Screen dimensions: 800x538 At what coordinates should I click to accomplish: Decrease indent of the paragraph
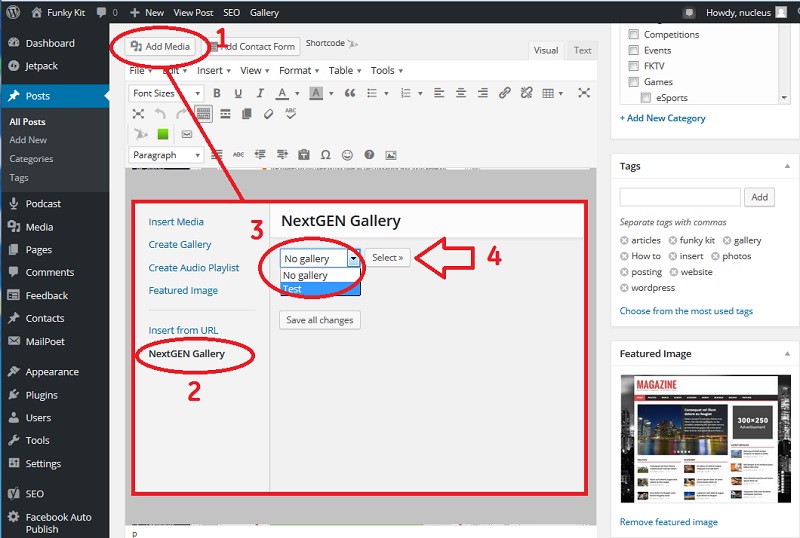[260, 155]
